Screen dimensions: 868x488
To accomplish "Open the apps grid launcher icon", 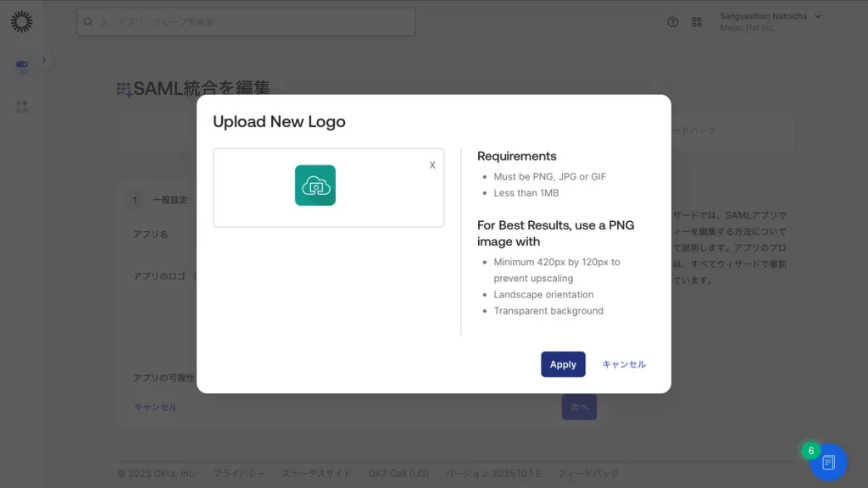I will click(697, 22).
